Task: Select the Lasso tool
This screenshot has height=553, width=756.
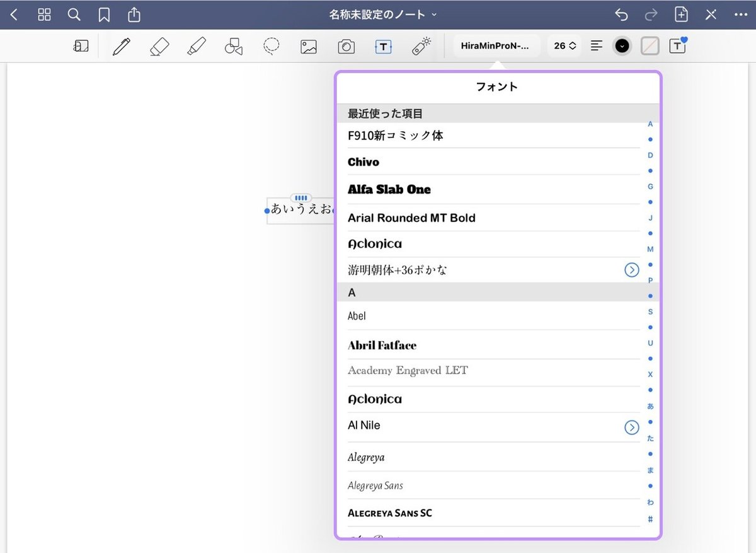Action: tap(272, 46)
